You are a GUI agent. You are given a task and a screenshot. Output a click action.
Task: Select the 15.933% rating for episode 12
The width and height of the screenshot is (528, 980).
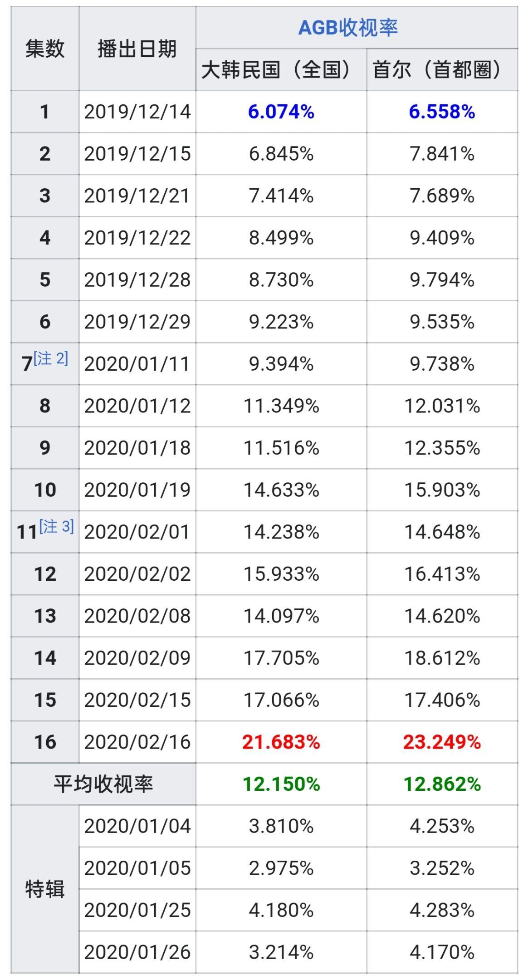[x=281, y=574]
